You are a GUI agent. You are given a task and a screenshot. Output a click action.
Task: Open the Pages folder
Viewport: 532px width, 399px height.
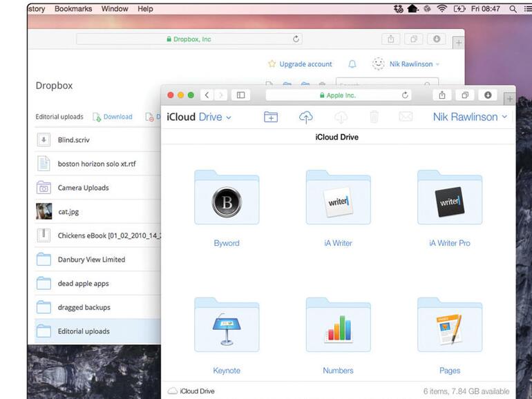[450, 325]
